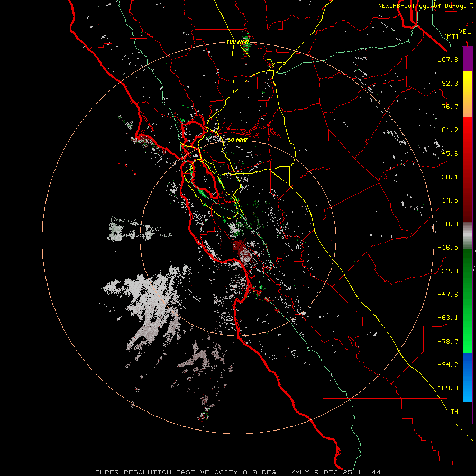This screenshot has height=476, width=476.
Task: Click the purple segment of the velocity color bar
Action: 467,59
